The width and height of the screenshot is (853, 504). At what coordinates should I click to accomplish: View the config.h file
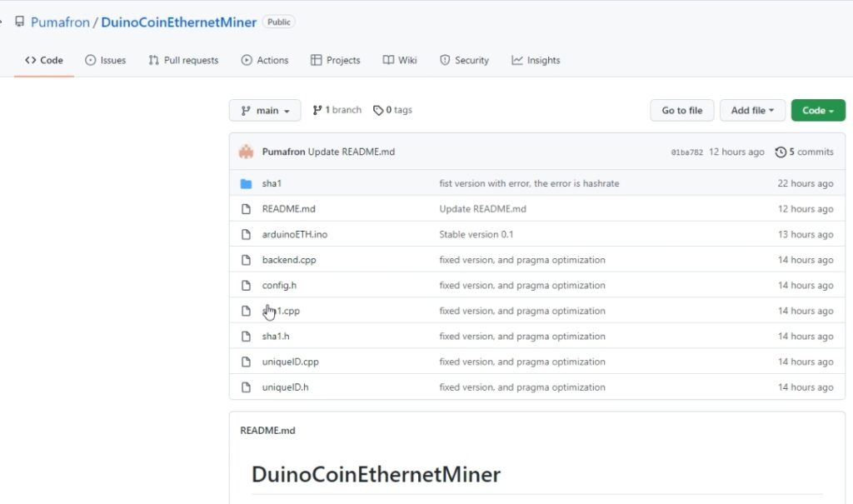click(279, 285)
